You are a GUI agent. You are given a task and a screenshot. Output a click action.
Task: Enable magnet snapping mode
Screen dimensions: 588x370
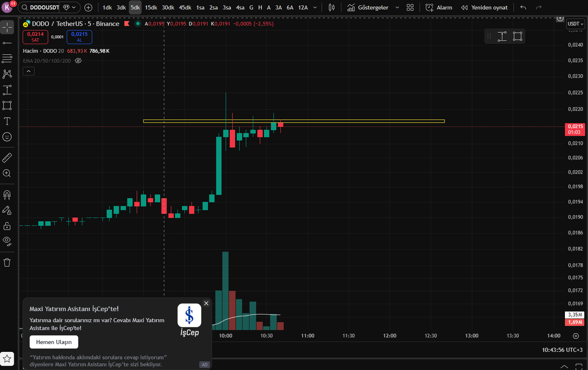pos(7,195)
